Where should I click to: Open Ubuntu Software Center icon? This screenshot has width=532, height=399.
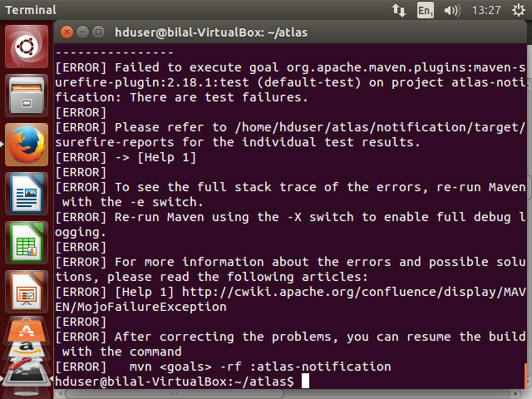point(27,329)
